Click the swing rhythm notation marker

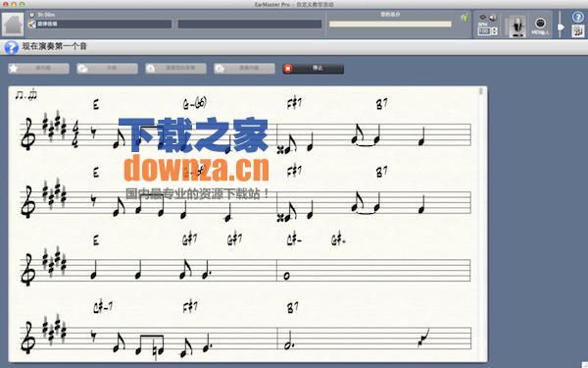click(x=25, y=94)
